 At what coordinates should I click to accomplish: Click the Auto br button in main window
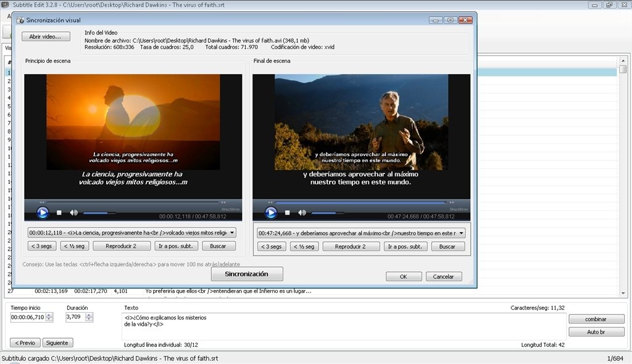tap(596, 332)
